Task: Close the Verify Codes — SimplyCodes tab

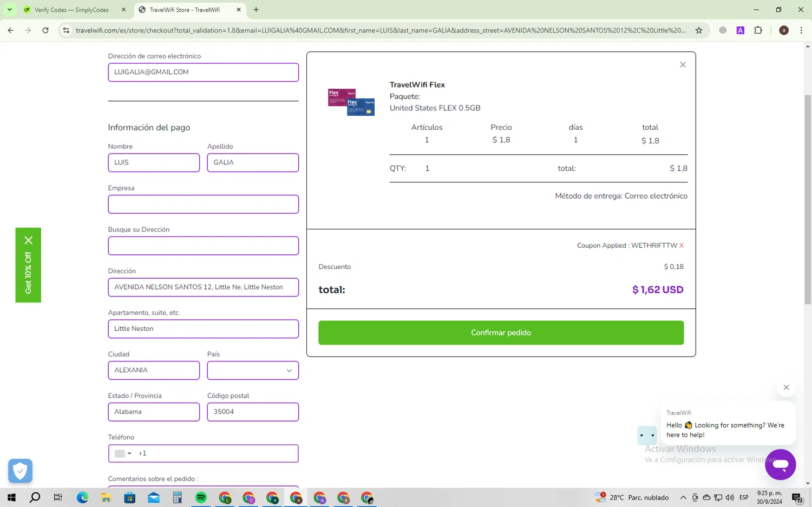Action: pos(123,10)
